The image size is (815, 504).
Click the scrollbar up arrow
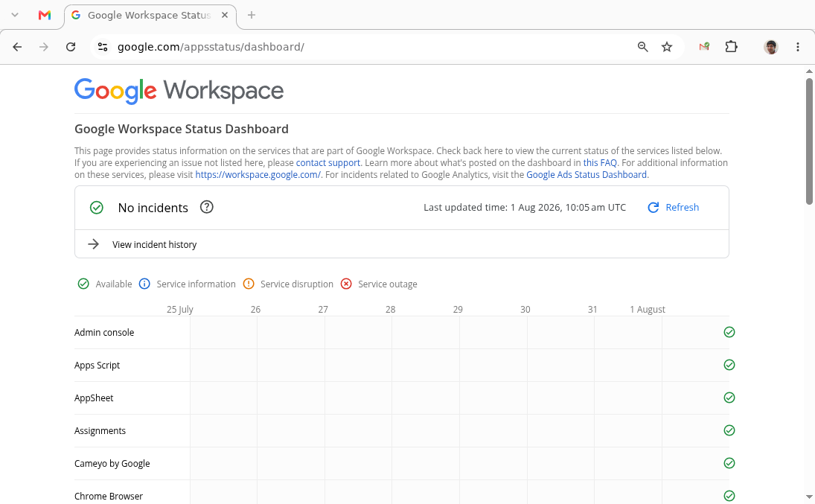pos(809,71)
